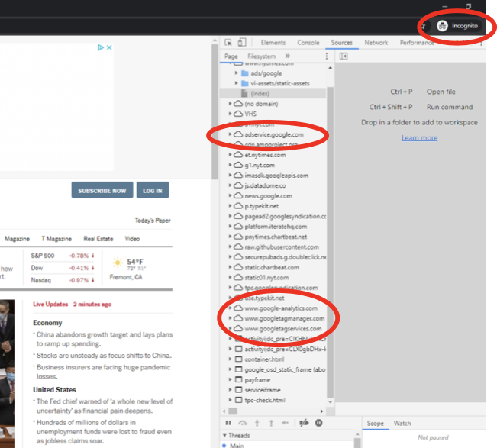Open the Learn more link
Viewport: 497px width, 448px height.
[419, 138]
